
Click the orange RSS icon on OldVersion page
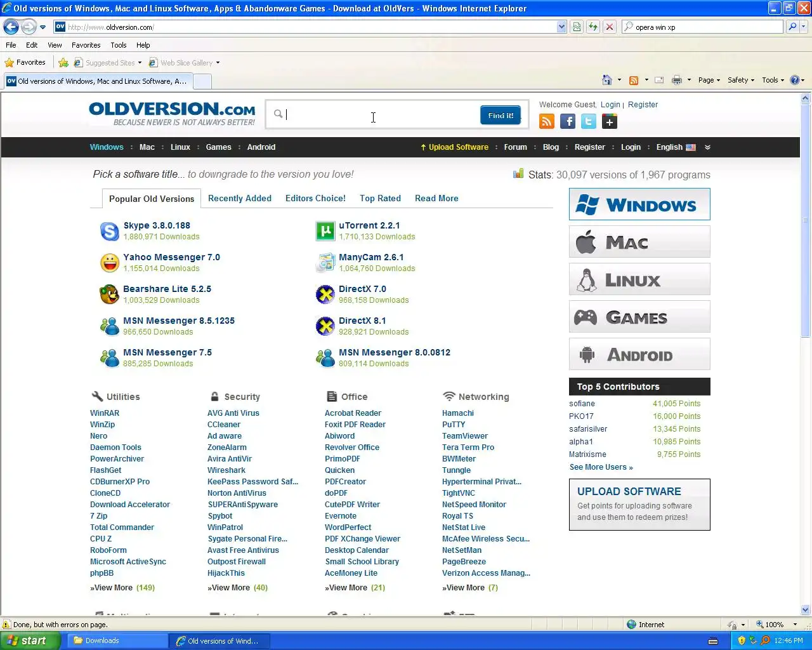pyautogui.click(x=547, y=121)
